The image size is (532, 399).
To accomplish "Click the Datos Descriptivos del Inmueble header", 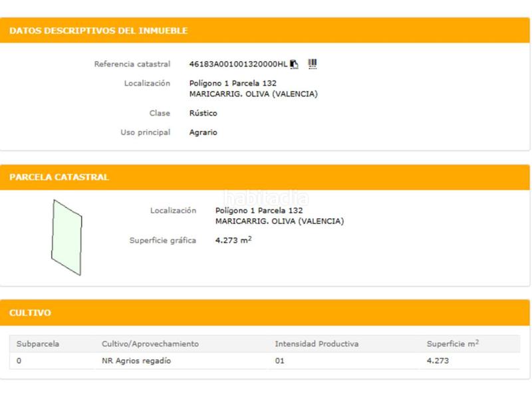I will [x=98, y=31].
